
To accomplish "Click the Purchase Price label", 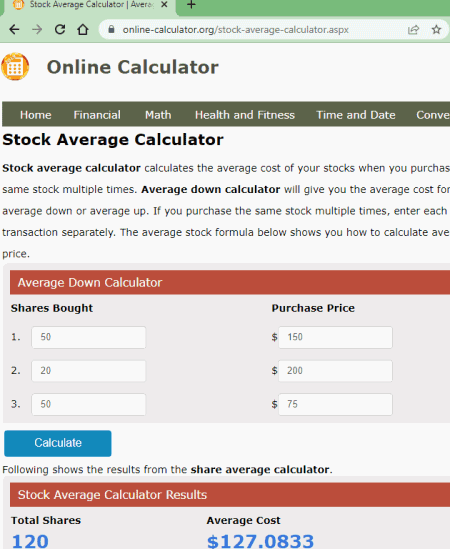I will [313, 308].
